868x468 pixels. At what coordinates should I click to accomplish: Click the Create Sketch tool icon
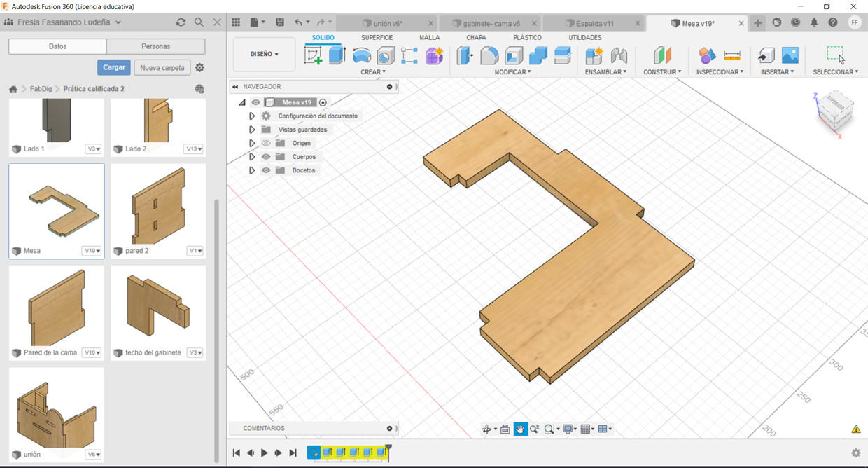pos(313,56)
